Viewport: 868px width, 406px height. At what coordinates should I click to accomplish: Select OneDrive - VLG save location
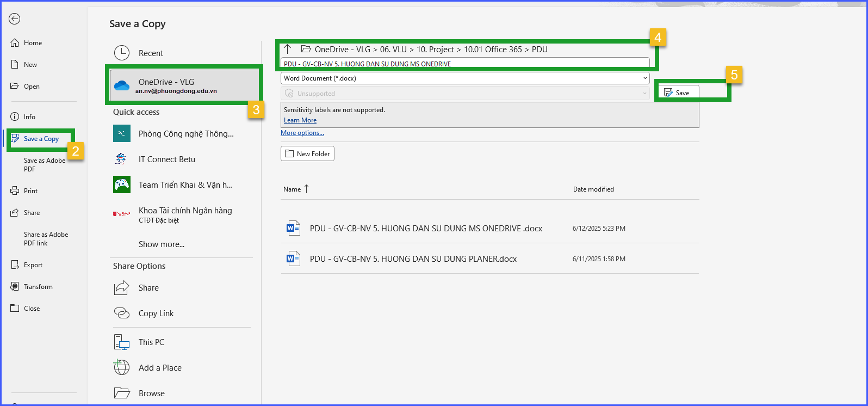185,85
